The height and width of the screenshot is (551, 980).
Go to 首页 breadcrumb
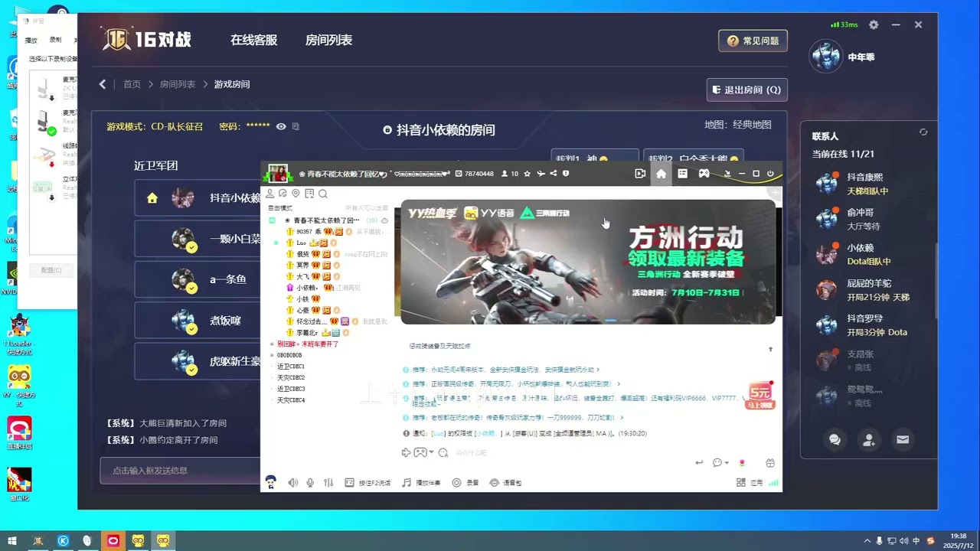pos(132,84)
